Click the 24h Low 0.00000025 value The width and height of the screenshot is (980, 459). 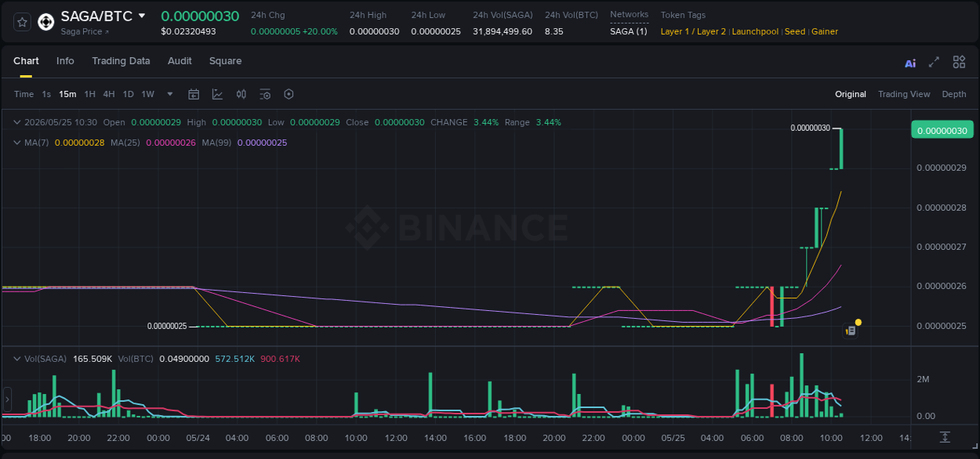pos(436,31)
